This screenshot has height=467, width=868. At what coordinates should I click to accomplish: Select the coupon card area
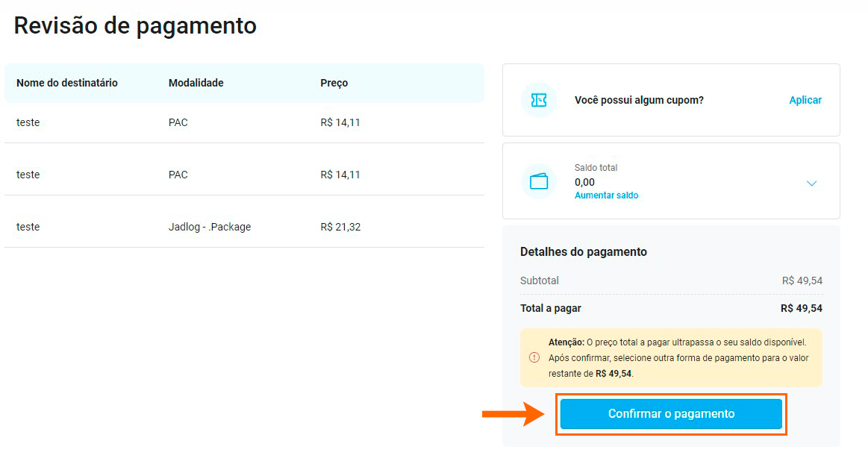click(x=670, y=100)
